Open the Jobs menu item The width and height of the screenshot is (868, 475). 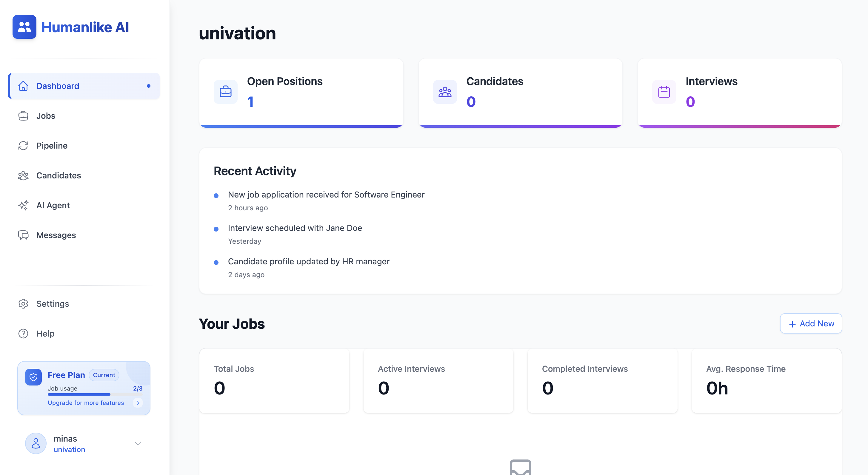[x=46, y=116]
